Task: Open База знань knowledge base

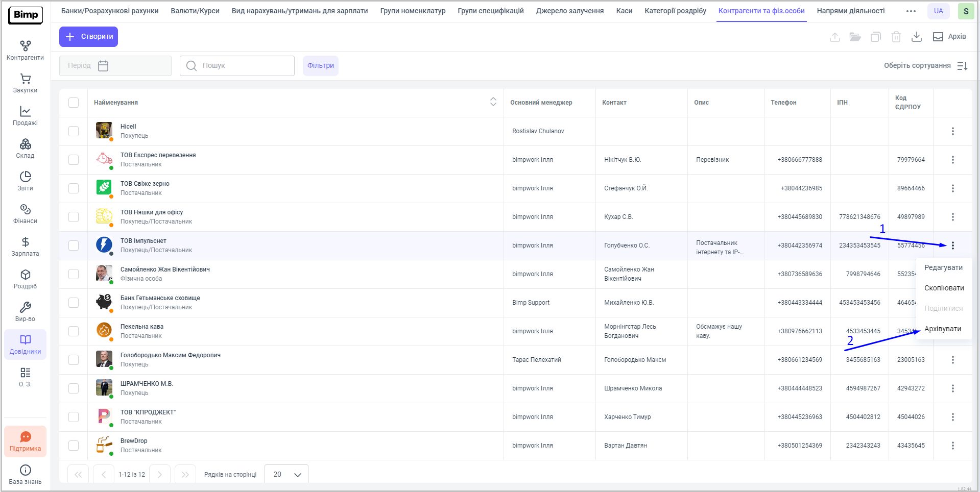Action: point(25,474)
